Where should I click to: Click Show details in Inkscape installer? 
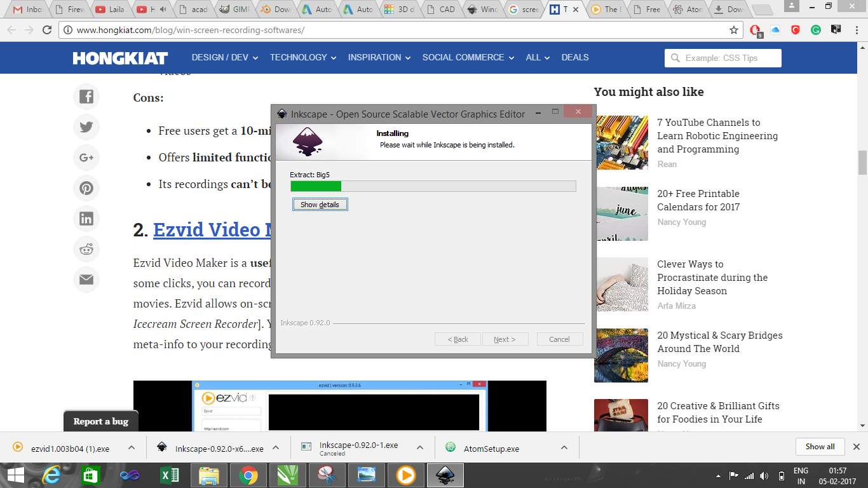coord(320,205)
